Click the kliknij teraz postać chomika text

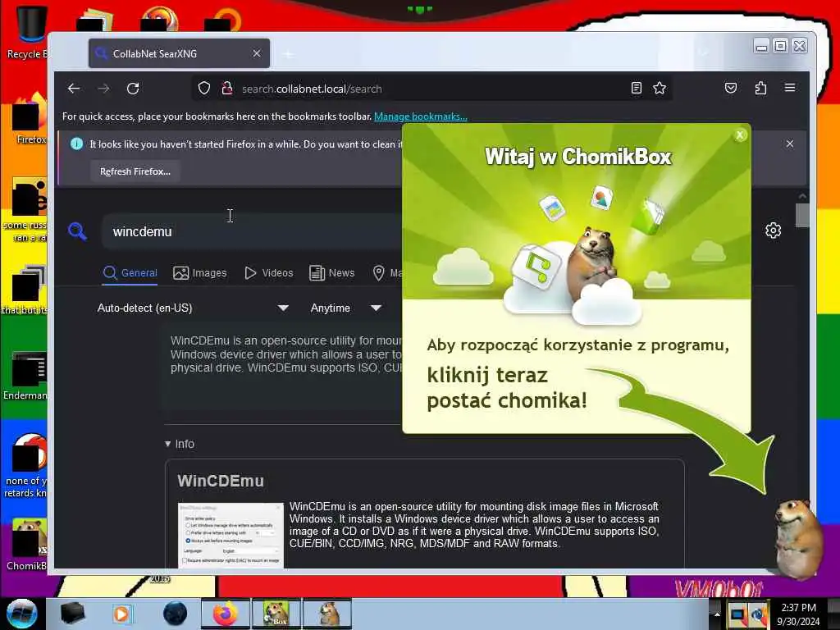point(507,388)
